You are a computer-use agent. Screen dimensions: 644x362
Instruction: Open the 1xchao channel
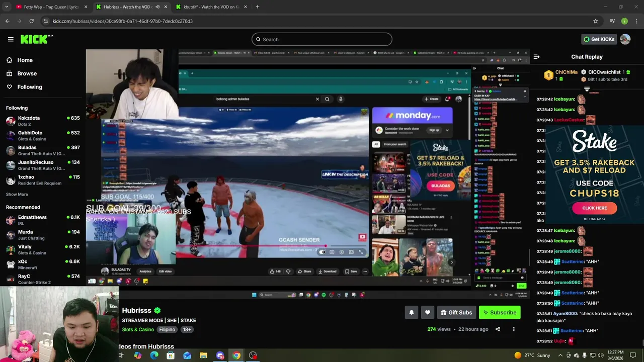point(43,179)
